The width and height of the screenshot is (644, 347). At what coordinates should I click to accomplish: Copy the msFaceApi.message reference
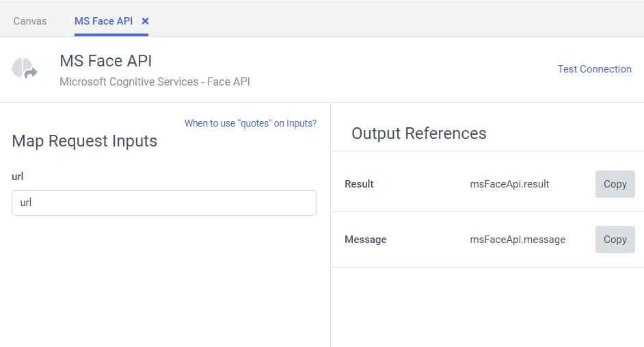[x=615, y=240]
